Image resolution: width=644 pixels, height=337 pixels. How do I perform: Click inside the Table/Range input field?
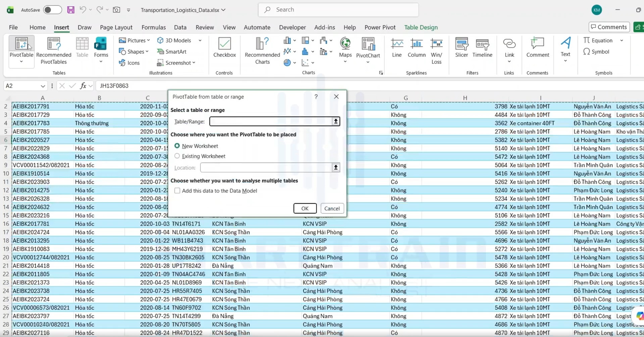click(x=271, y=121)
